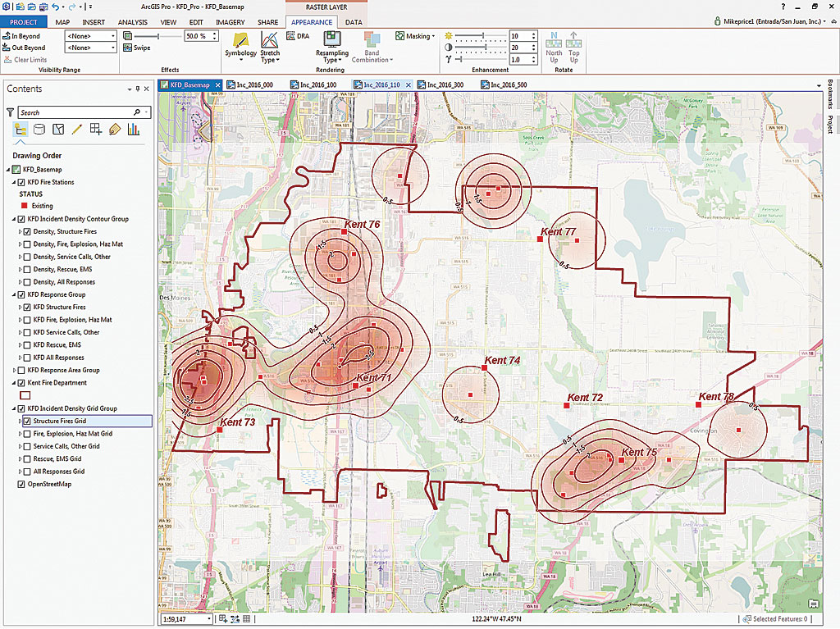Open the Help question mark

[x=783, y=7]
